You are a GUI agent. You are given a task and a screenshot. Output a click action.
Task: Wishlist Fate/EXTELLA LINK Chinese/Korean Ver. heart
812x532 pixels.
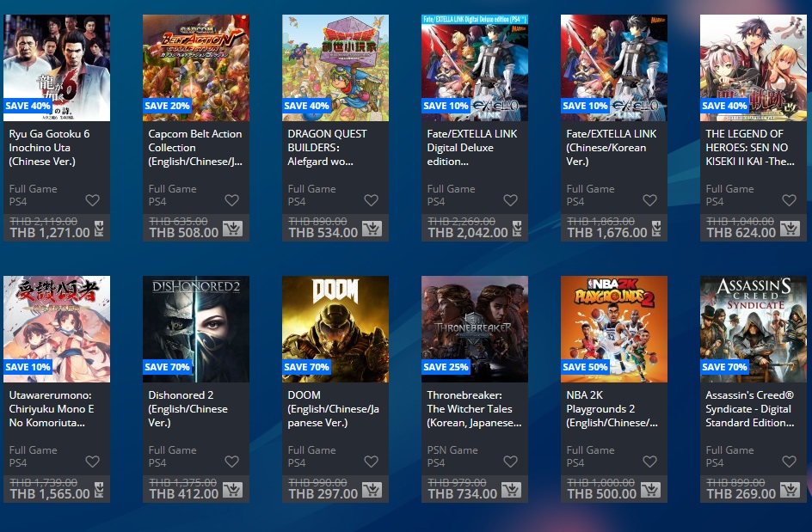point(650,199)
